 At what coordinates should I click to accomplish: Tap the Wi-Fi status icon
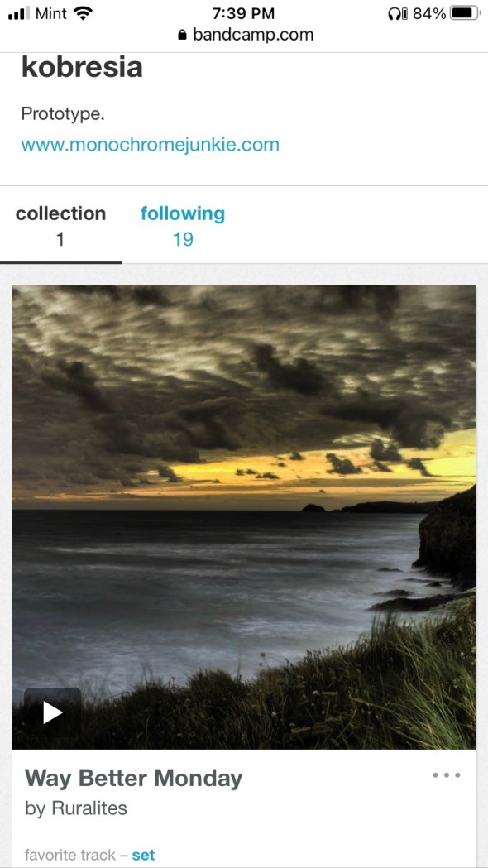83,13
